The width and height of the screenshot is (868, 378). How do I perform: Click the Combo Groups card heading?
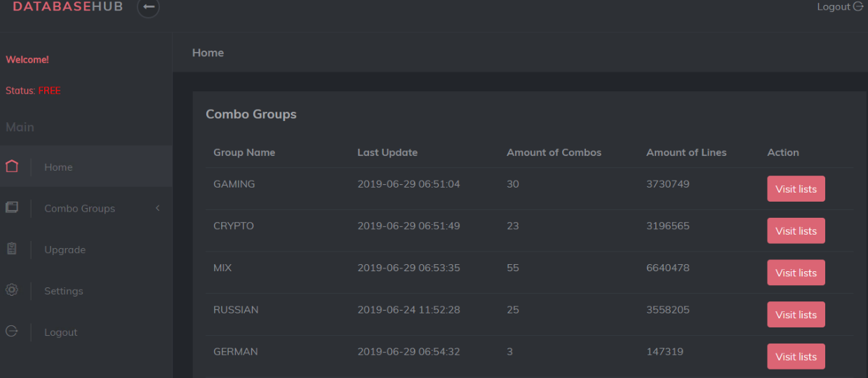point(251,114)
